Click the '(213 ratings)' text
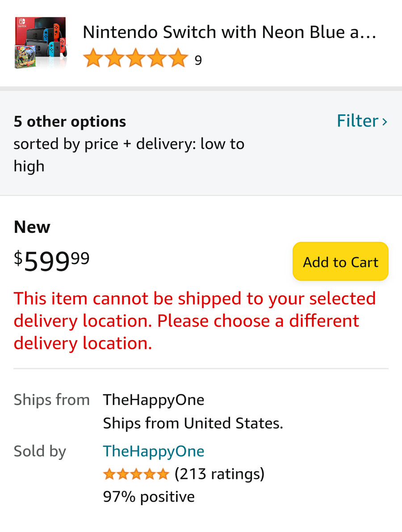402x532 pixels. click(219, 474)
